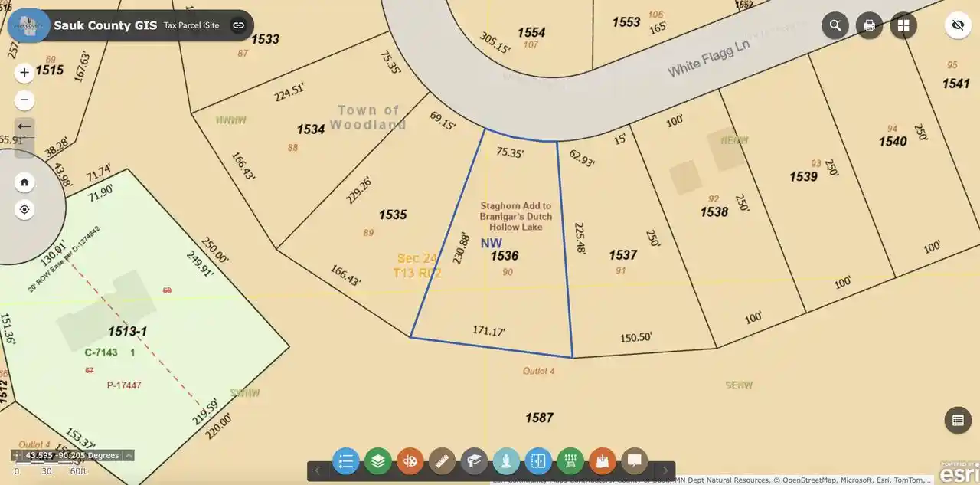Open the attribute table button
Viewport: 980px width, 485px height.
957,420
